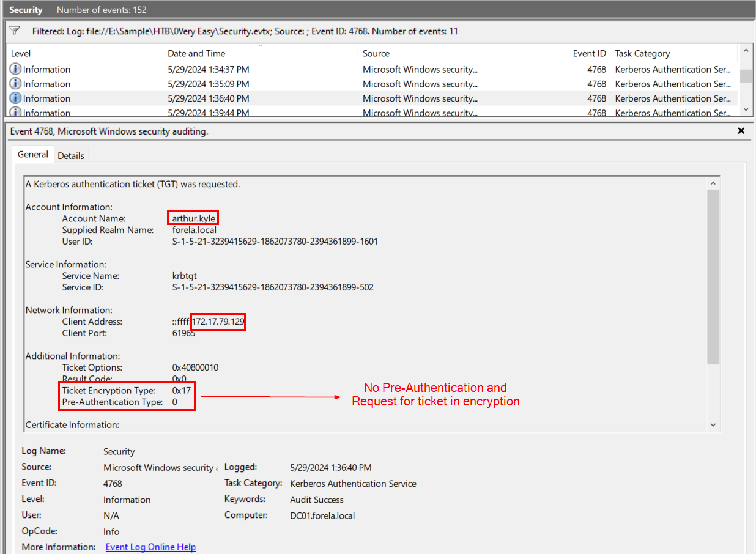Click the description box vertical scrollbar thumb
The image size is (756, 554).
[x=713, y=275]
